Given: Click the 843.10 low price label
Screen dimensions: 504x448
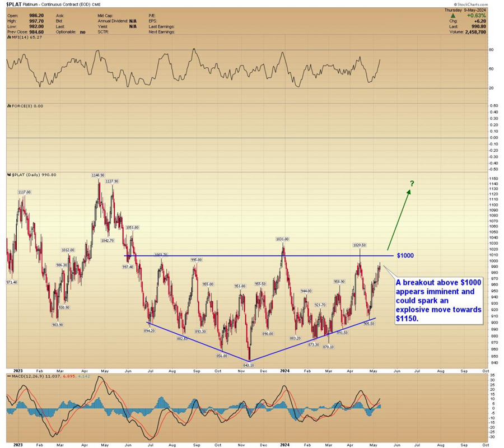Looking at the screenshot, I should point(248,365).
